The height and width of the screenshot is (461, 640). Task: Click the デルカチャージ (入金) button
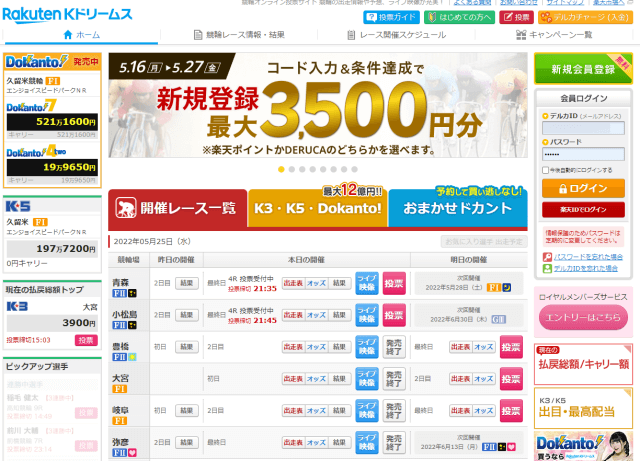585,17
